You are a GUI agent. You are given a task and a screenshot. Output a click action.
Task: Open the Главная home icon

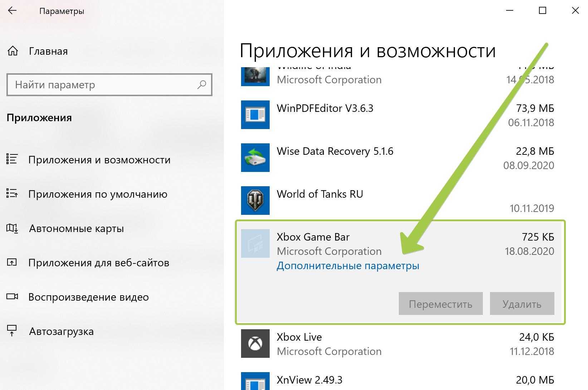click(x=13, y=51)
